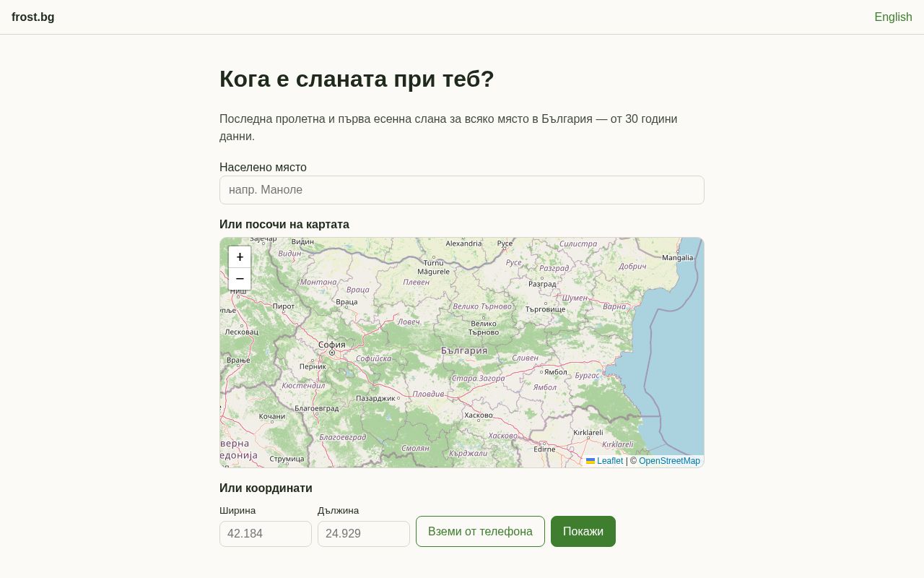
Task: Zoom in on the map
Action: coord(240,257)
